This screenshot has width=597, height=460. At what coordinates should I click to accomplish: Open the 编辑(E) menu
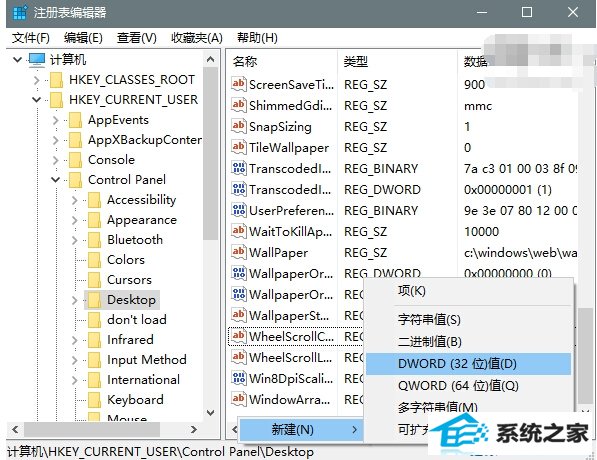83,38
